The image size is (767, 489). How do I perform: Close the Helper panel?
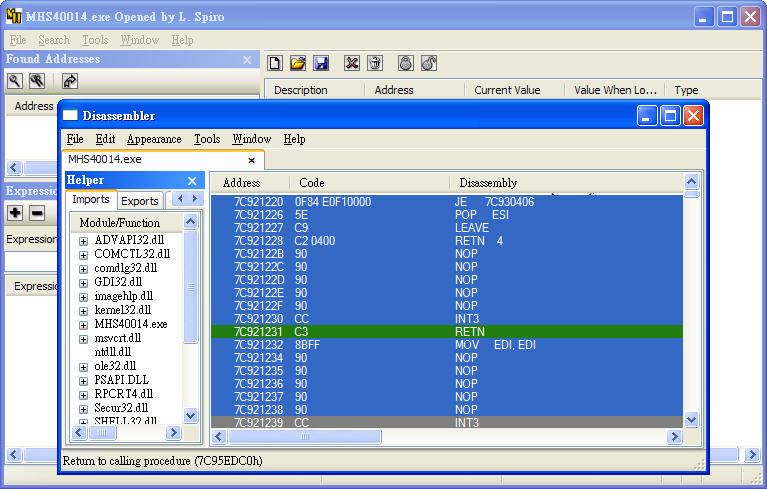click(x=192, y=181)
